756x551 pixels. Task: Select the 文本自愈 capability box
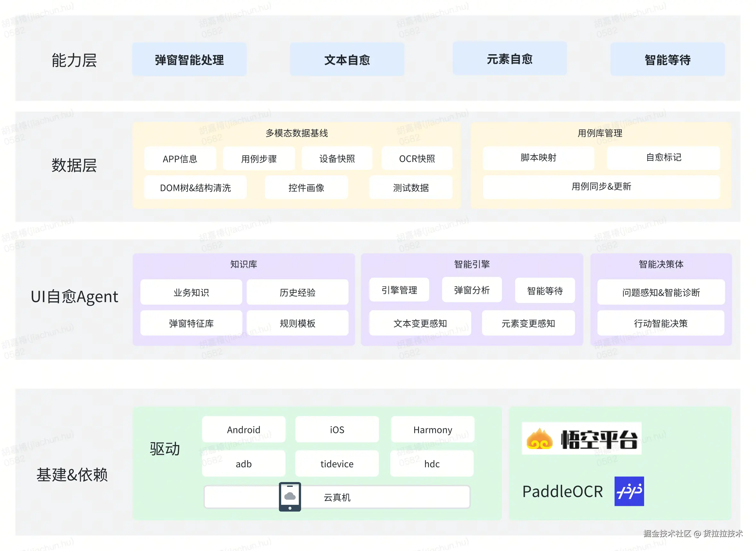tap(347, 60)
